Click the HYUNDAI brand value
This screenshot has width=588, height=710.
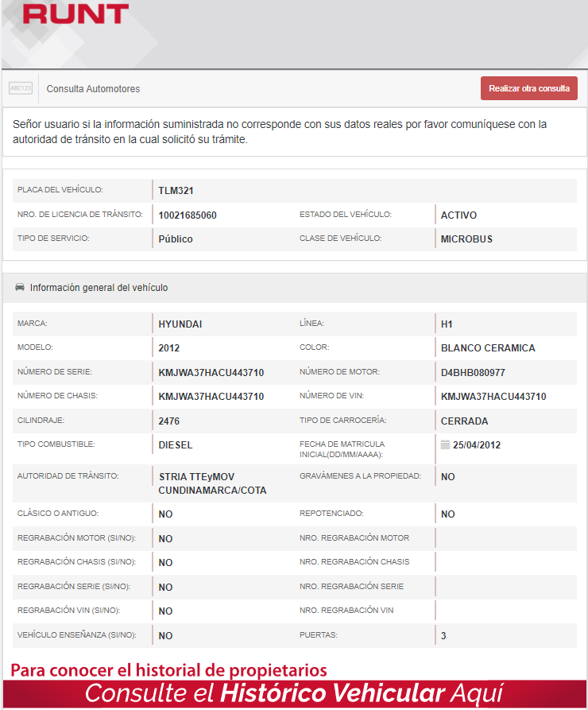180,324
